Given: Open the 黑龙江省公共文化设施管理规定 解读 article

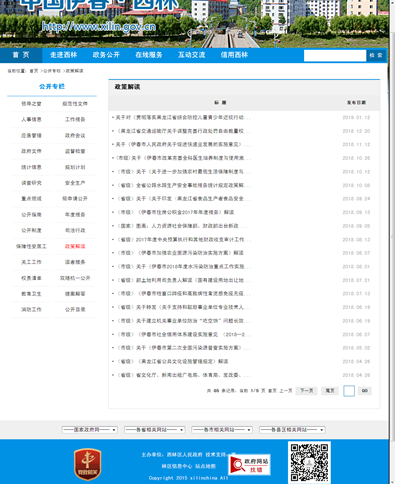Looking at the screenshot, I should click(172, 361).
